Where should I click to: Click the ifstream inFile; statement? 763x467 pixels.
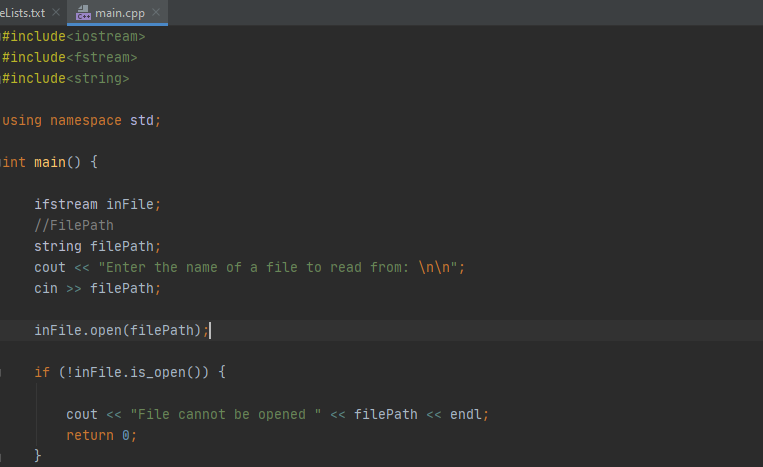pyautogui.click(x=97, y=204)
